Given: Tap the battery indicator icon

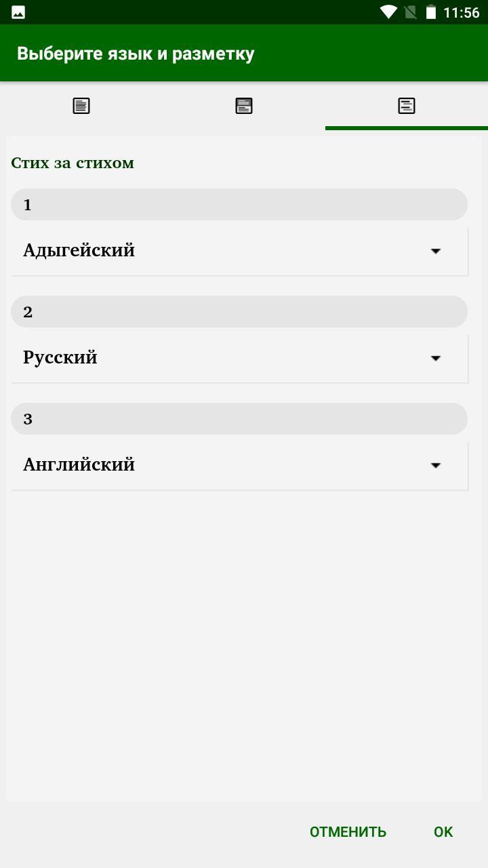Looking at the screenshot, I should coord(432,12).
